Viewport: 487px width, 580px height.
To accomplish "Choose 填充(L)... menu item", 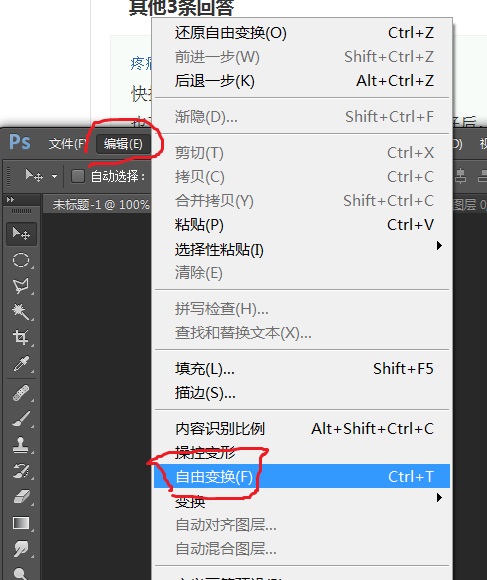I will pyautogui.click(x=302, y=369).
